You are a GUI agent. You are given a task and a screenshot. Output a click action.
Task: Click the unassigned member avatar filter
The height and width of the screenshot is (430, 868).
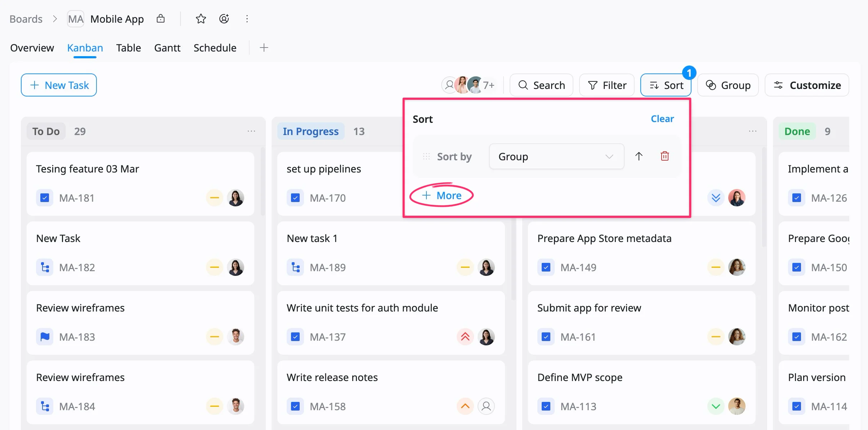click(x=449, y=85)
